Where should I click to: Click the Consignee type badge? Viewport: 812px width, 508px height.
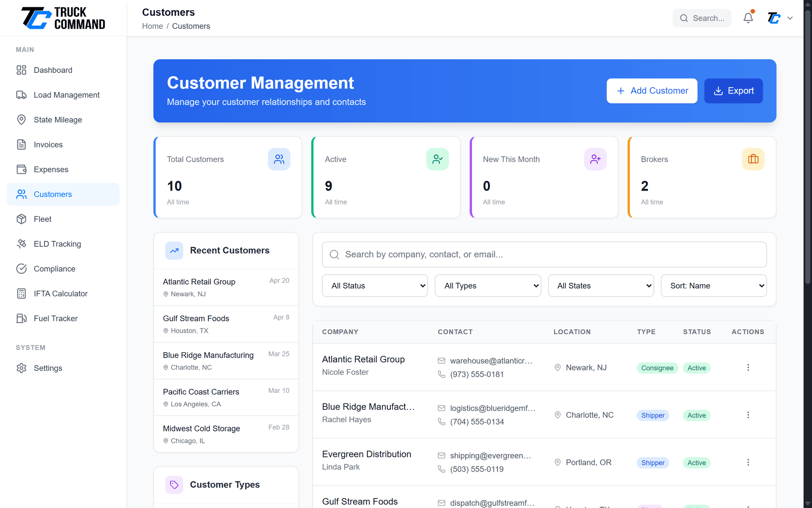[657, 368]
